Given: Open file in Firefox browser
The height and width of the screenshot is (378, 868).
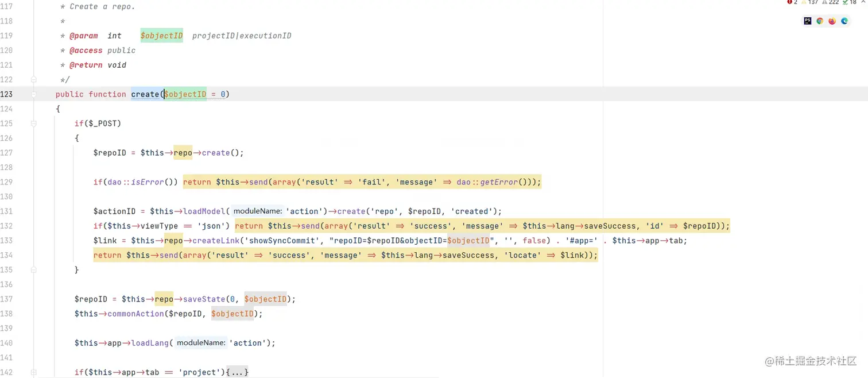Looking at the screenshot, I should (x=832, y=21).
